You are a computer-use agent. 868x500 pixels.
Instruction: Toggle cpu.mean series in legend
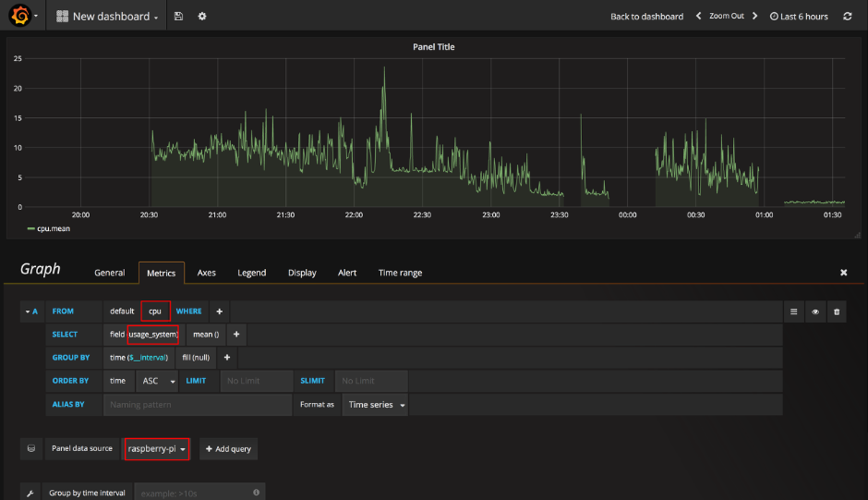pos(49,228)
